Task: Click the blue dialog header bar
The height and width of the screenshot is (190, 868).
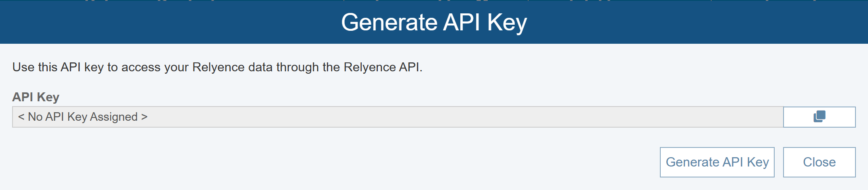Action: [162, 22]
